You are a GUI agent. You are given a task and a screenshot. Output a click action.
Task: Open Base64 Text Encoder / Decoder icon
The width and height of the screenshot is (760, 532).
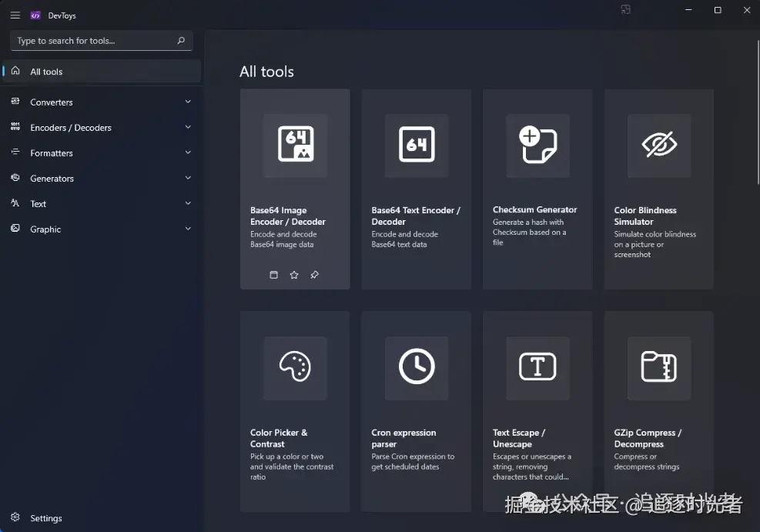coord(417,145)
